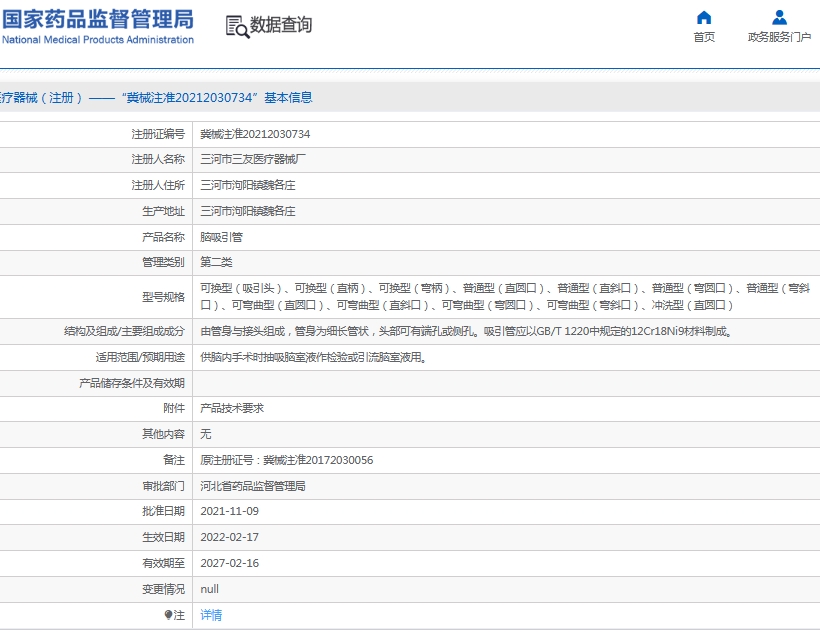820x637 pixels.
Task: Click the 产品名称 label
Action: [163, 237]
